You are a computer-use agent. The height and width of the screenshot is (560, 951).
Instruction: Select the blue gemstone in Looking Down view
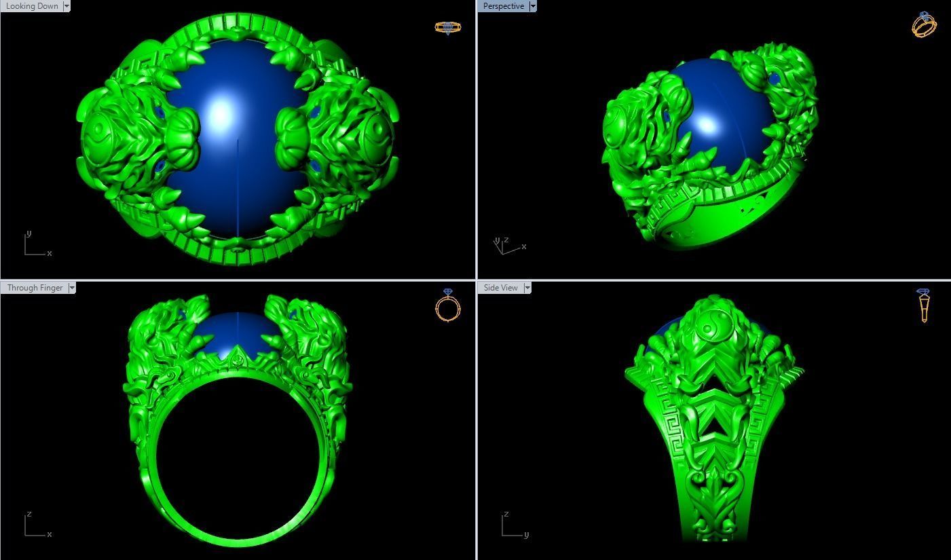[x=236, y=139]
